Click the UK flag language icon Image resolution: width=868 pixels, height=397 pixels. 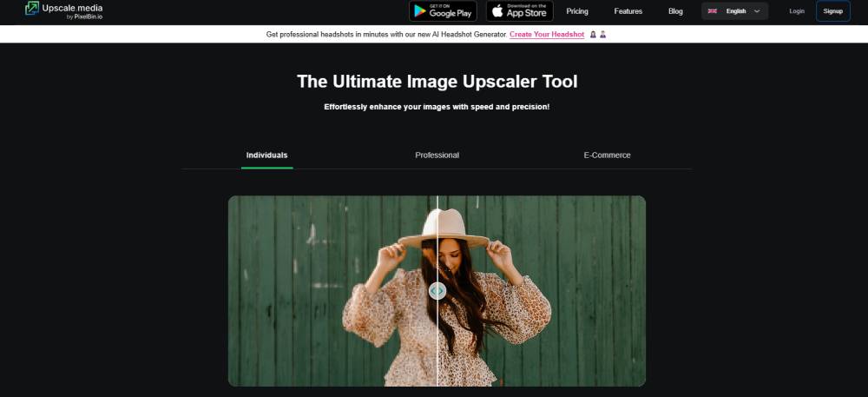pyautogui.click(x=713, y=11)
